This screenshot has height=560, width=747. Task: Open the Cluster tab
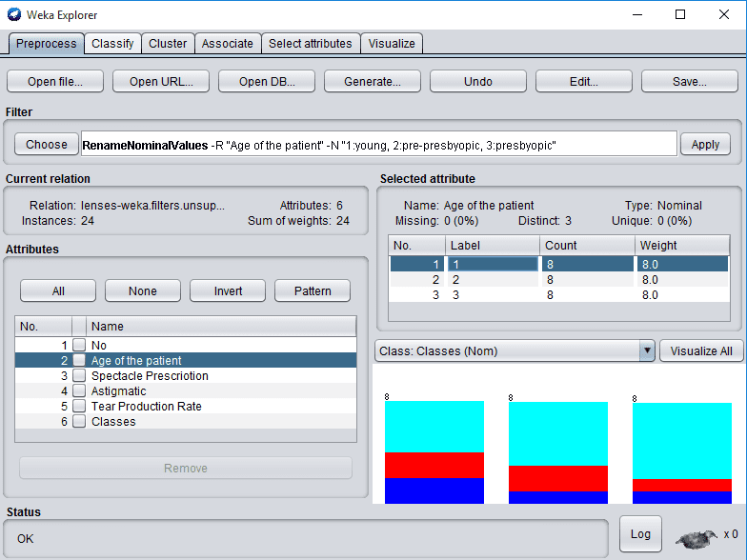[168, 44]
